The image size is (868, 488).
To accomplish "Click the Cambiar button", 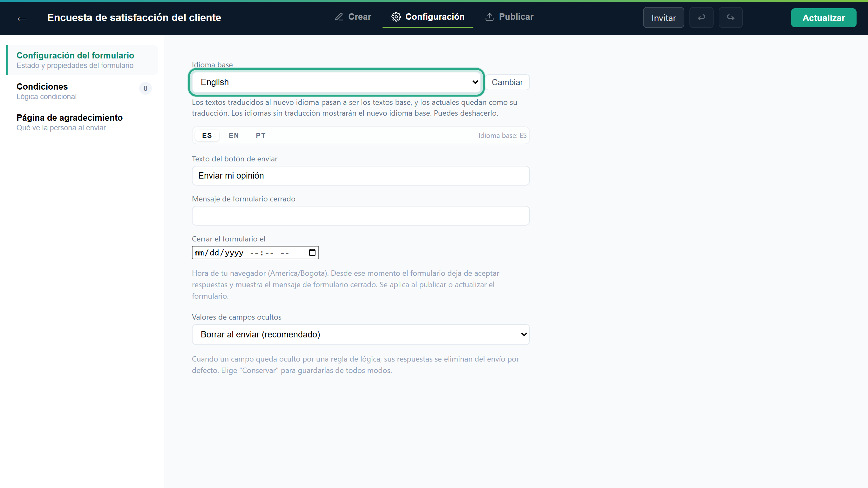I will [507, 82].
